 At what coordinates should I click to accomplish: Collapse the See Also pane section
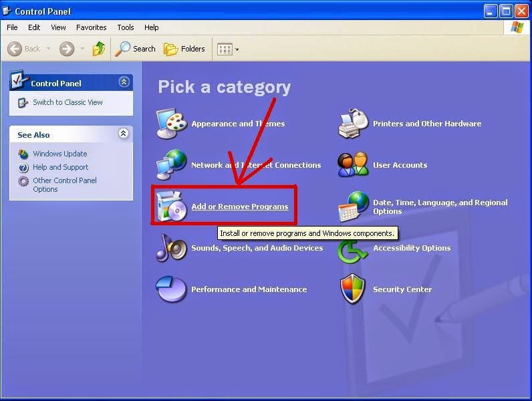(x=123, y=134)
